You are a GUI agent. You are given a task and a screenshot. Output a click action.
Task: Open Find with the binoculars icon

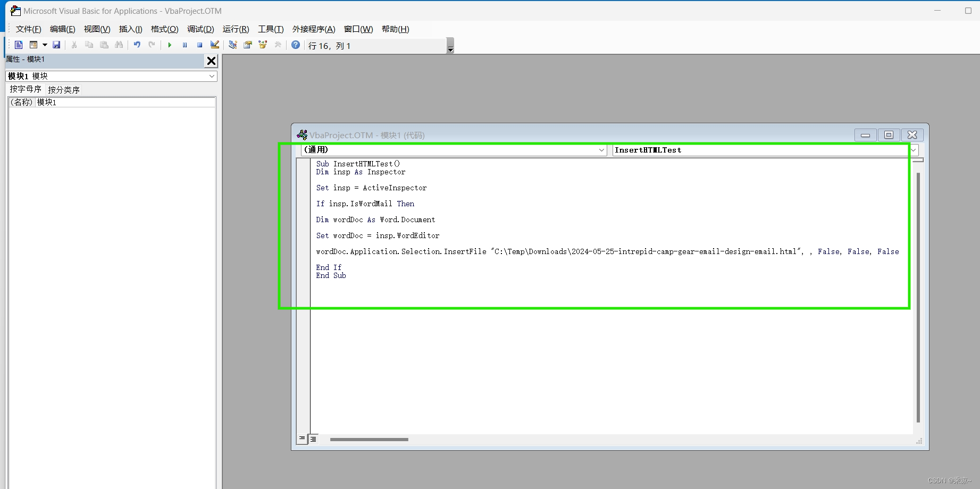(119, 45)
